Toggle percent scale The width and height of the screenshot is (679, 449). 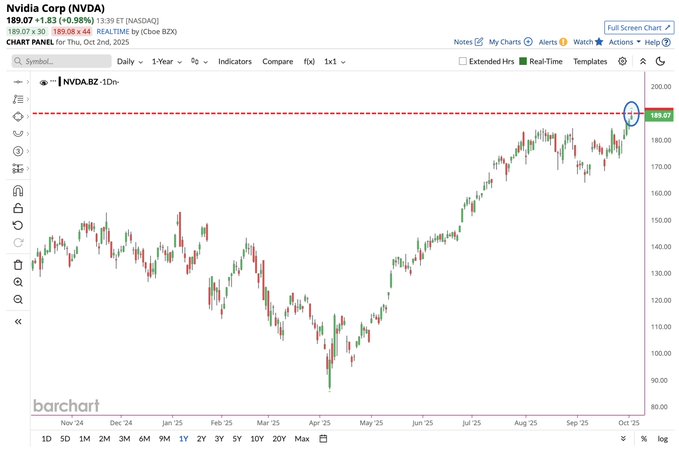point(644,439)
